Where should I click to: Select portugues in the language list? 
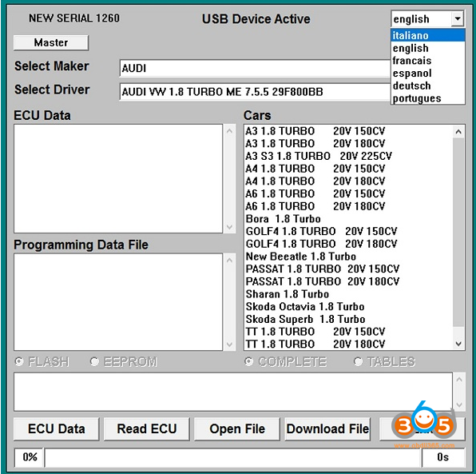pyautogui.click(x=428, y=98)
